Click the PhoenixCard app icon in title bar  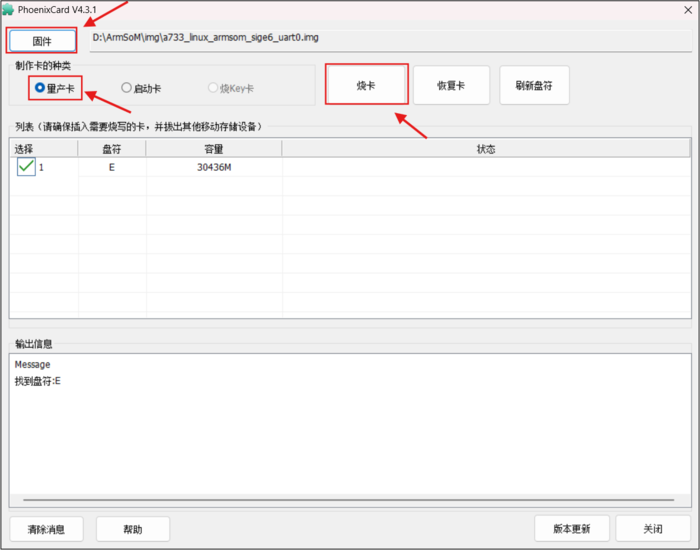8,9
